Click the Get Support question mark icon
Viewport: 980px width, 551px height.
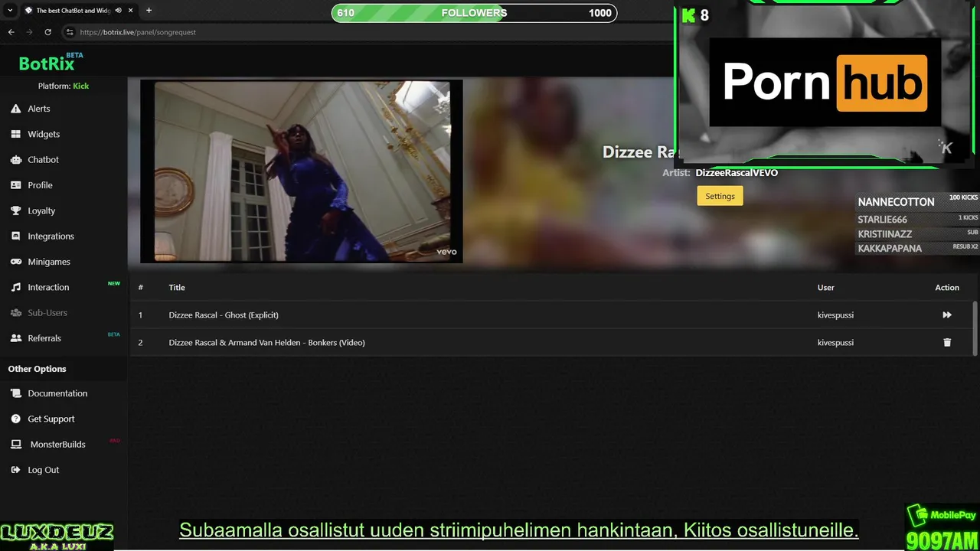coord(15,419)
